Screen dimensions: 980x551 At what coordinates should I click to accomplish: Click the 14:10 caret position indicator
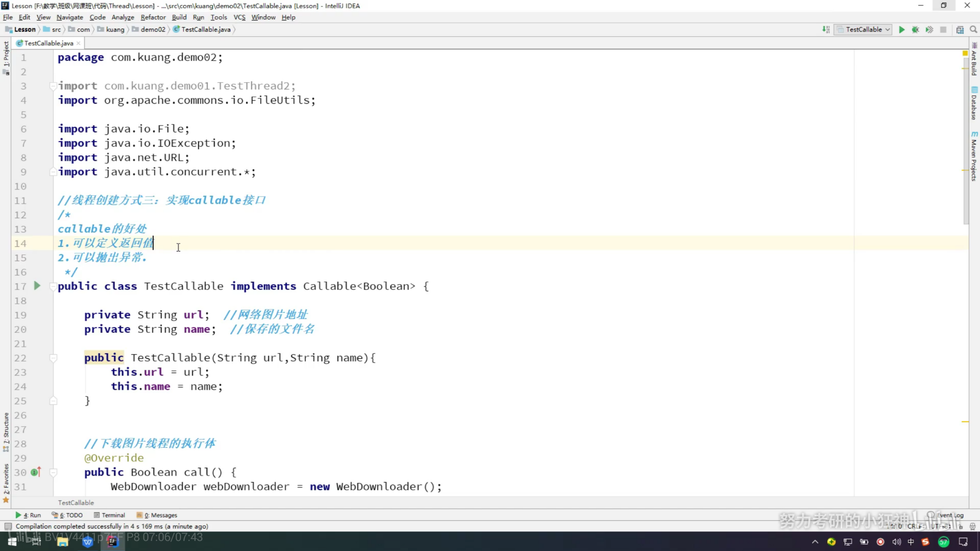[x=895, y=526]
